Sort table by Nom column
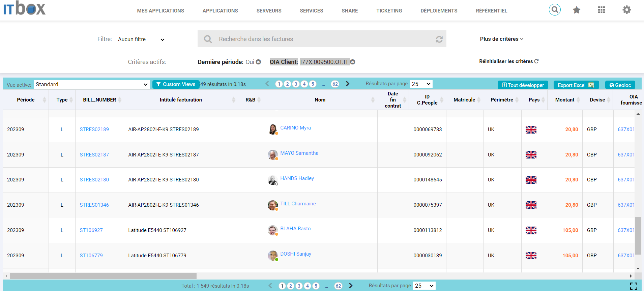644x291 pixels. coord(320,100)
